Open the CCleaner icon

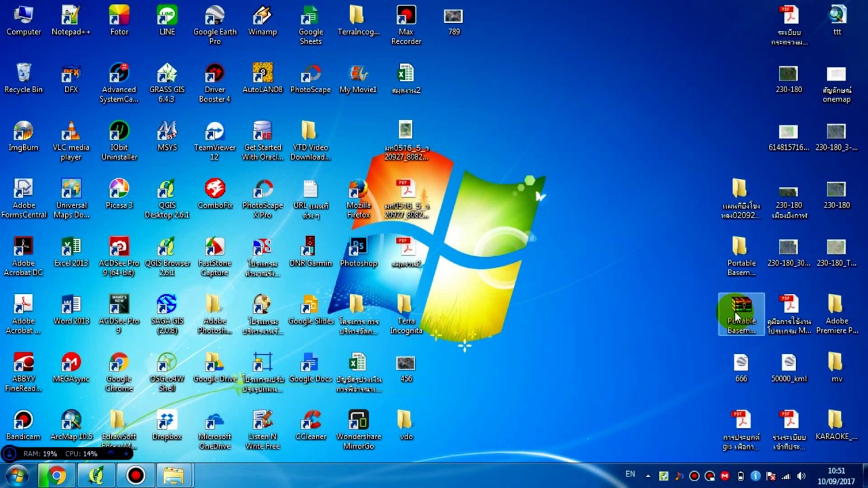click(x=311, y=425)
